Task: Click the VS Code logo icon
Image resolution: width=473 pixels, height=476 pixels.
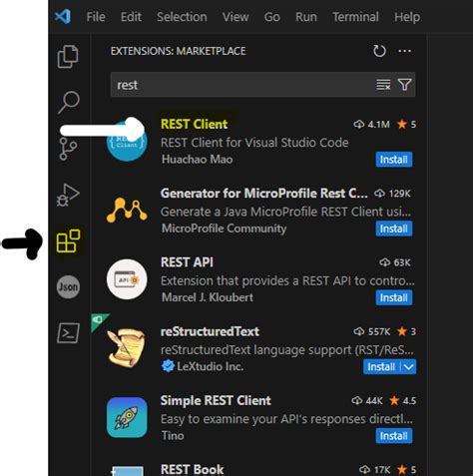Action: (63, 16)
